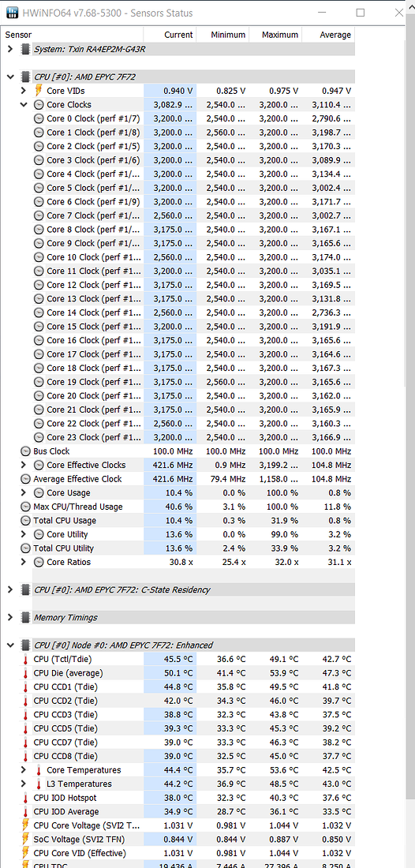Click the Sensor column header
This screenshot has width=415, height=868.
tap(72, 34)
